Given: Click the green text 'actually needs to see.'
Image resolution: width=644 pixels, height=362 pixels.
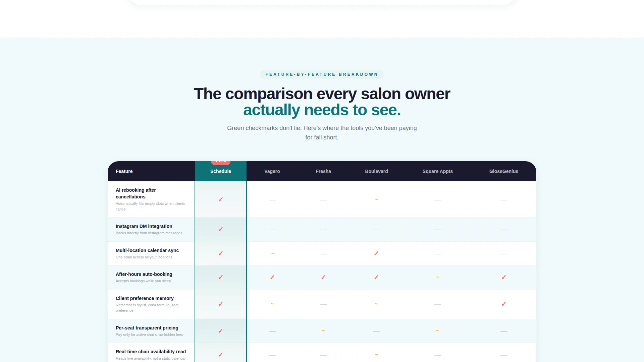Looking at the screenshot, I should pos(322,110).
